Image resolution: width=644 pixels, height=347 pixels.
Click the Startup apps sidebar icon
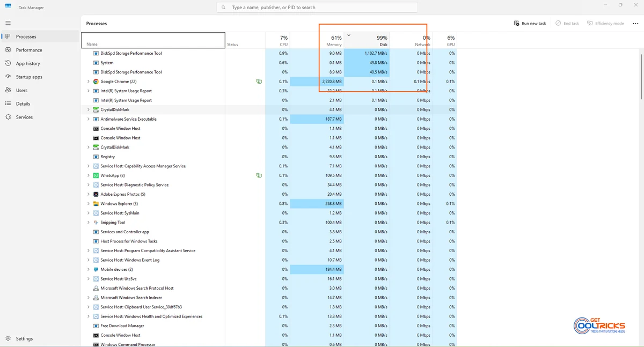coord(8,77)
